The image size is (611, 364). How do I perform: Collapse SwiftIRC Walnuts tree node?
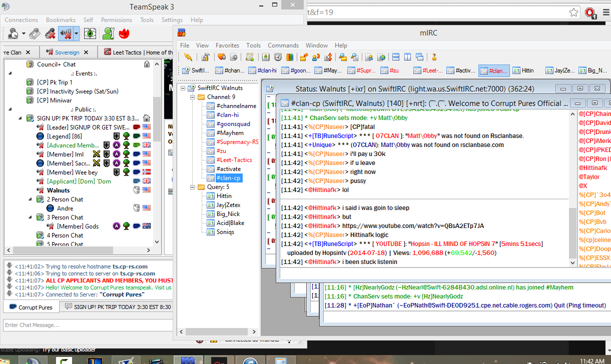[183, 88]
